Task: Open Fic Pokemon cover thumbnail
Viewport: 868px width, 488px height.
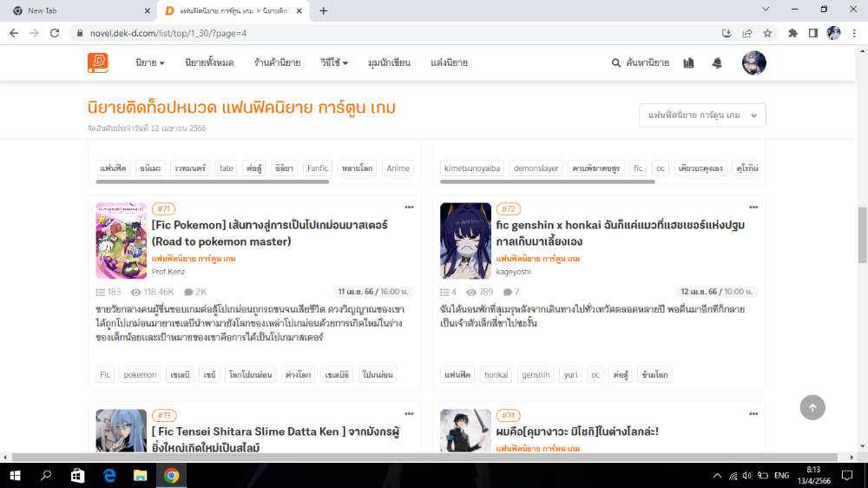Action: click(x=122, y=241)
